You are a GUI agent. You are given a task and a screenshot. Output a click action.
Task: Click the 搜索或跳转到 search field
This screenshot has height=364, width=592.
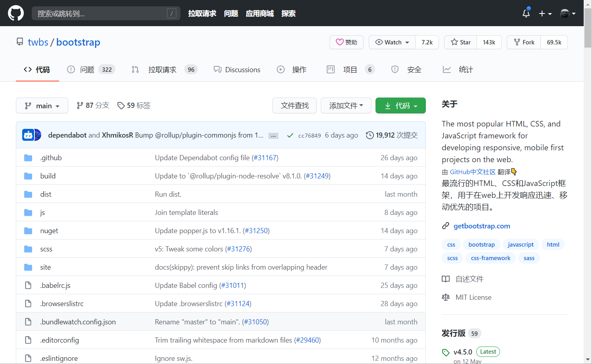pos(106,13)
